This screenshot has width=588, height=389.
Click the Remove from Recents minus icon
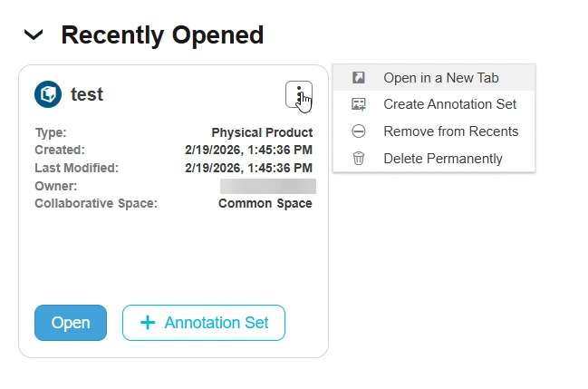(x=359, y=131)
